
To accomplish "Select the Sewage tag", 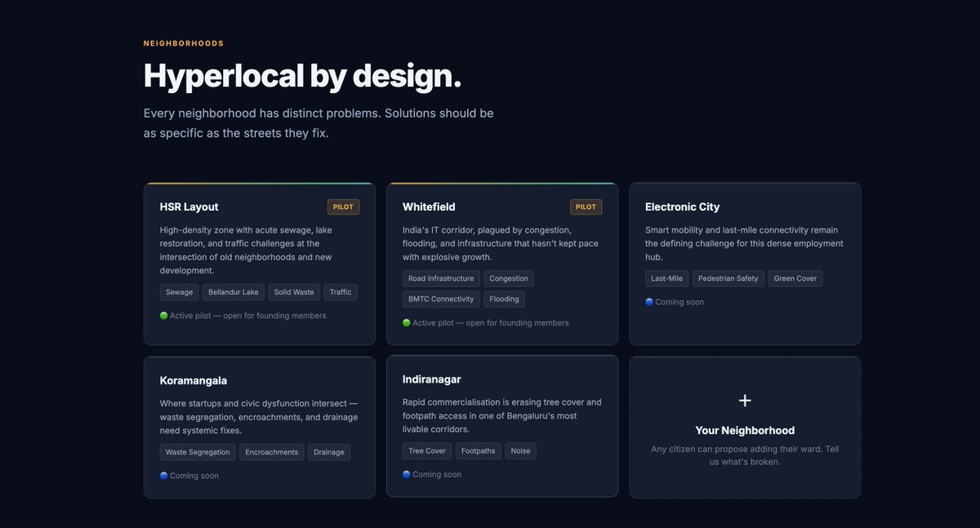I will pos(180,292).
